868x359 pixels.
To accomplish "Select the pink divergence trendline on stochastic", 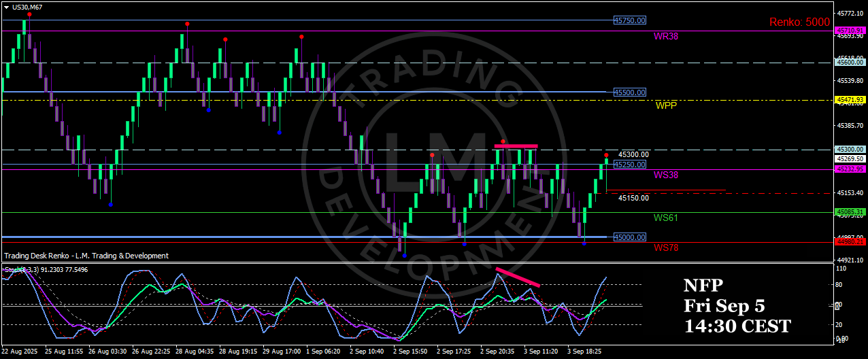I will point(518,277).
